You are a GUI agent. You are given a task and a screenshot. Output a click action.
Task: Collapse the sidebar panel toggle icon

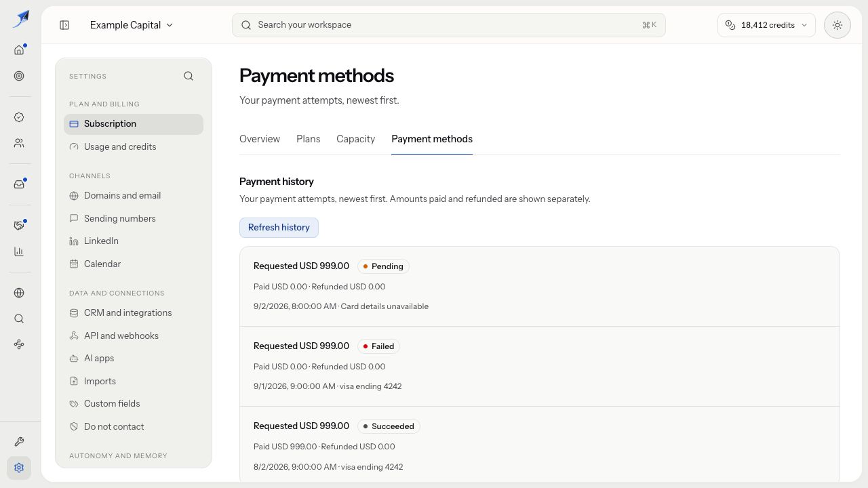point(64,25)
